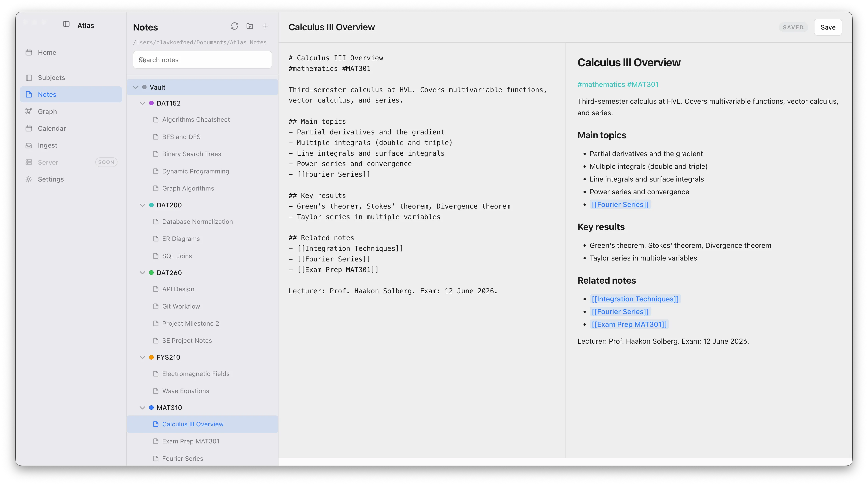Screen dimensions: 868x485
Task: Open the Exam Prep MAT301 note in tree
Action: tap(202, 441)
